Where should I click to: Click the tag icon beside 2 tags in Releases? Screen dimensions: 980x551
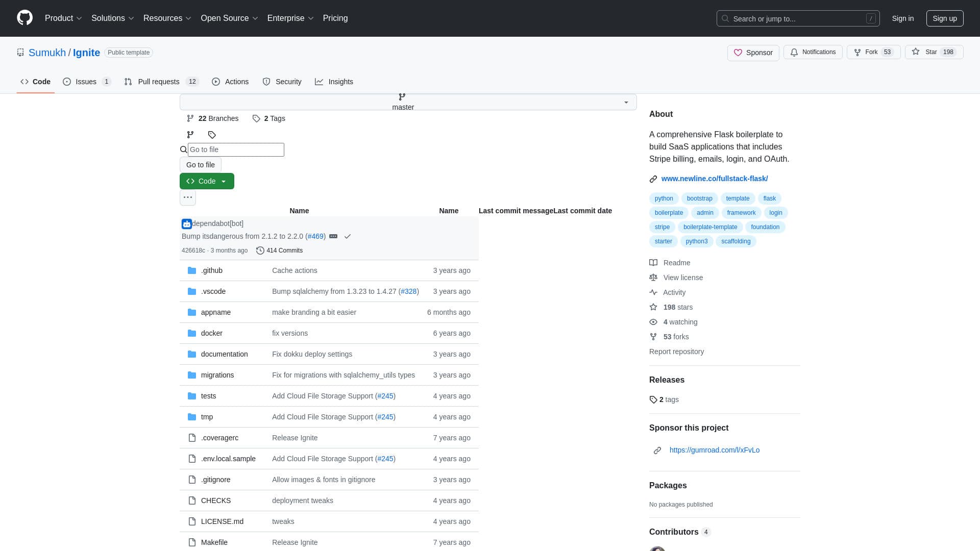pos(653,399)
